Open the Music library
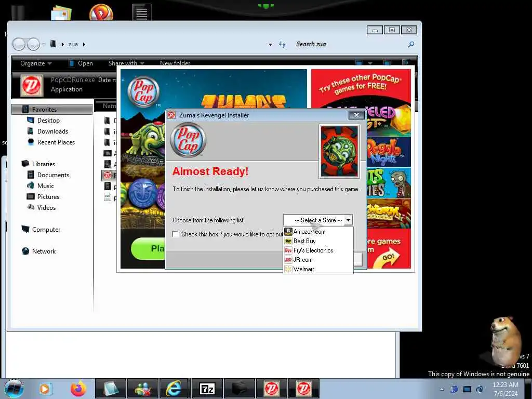The image size is (532, 399). 46,185
